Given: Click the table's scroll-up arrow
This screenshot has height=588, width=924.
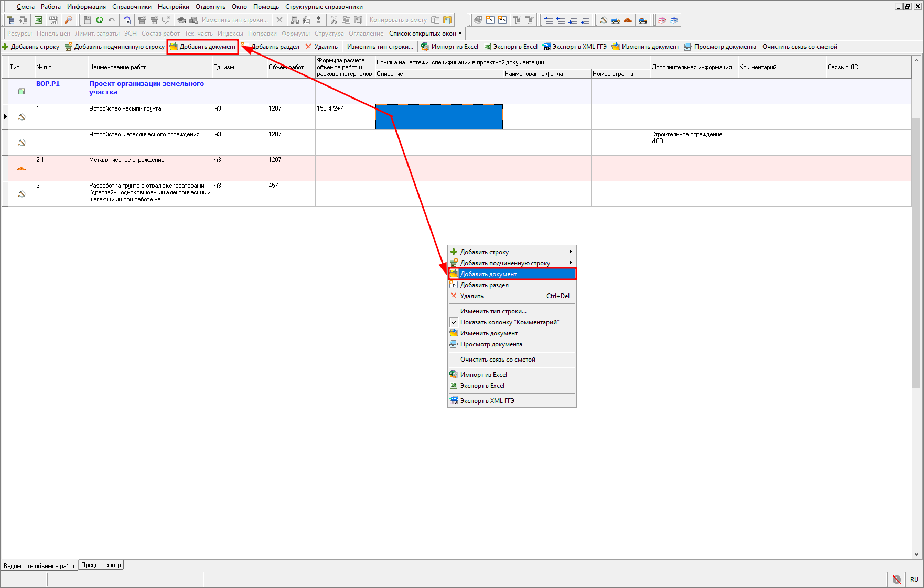Looking at the screenshot, I should pyautogui.click(x=916, y=60).
